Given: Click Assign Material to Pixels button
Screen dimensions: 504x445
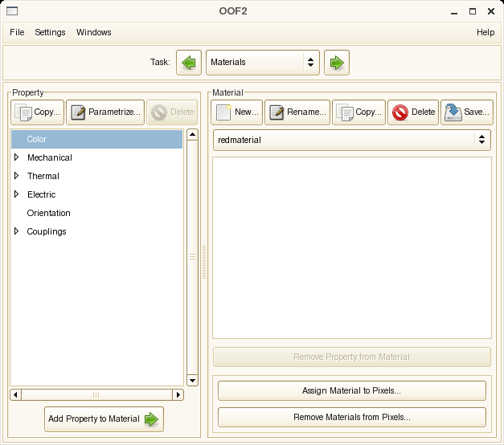Looking at the screenshot, I should 352,390.
